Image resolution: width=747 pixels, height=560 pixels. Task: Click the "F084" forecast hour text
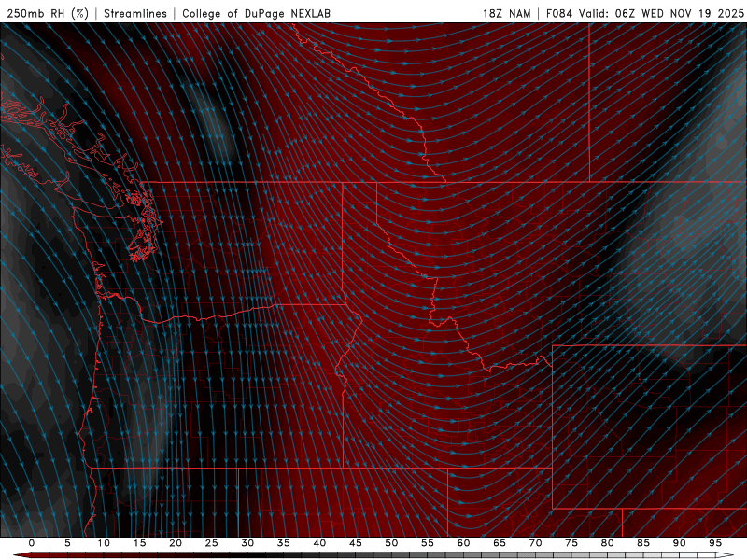pyautogui.click(x=558, y=13)
